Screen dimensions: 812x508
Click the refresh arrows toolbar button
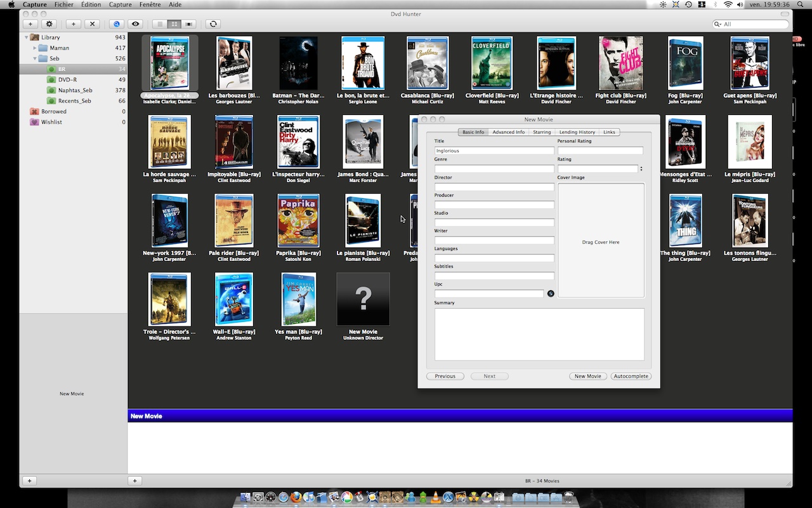coord(213,24)
